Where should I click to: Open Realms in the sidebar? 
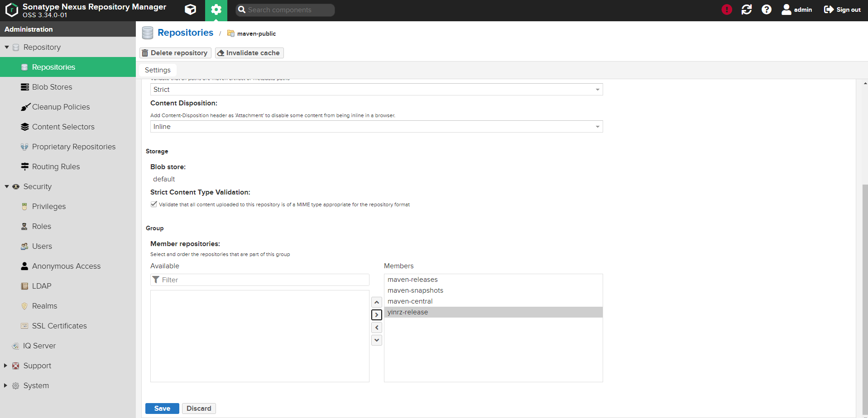[x=68, y=306]
